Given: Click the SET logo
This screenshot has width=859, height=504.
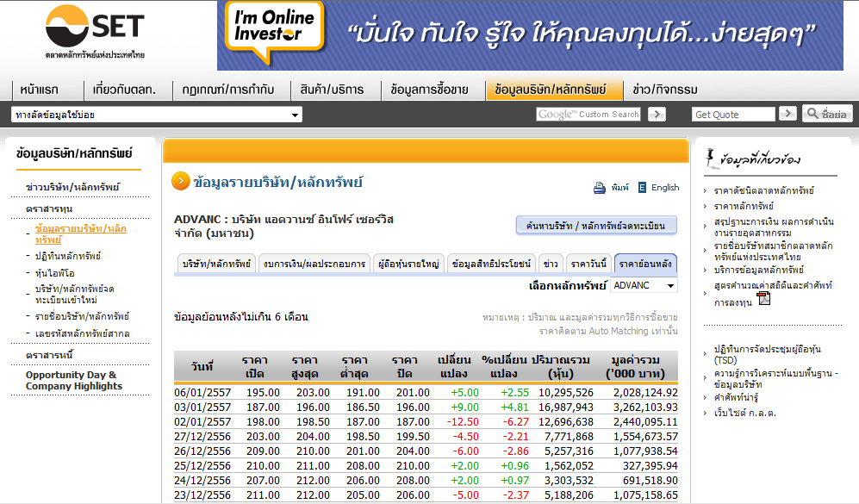Looking at the screenshot, I should pyautogui.click(x=95, y=32).
